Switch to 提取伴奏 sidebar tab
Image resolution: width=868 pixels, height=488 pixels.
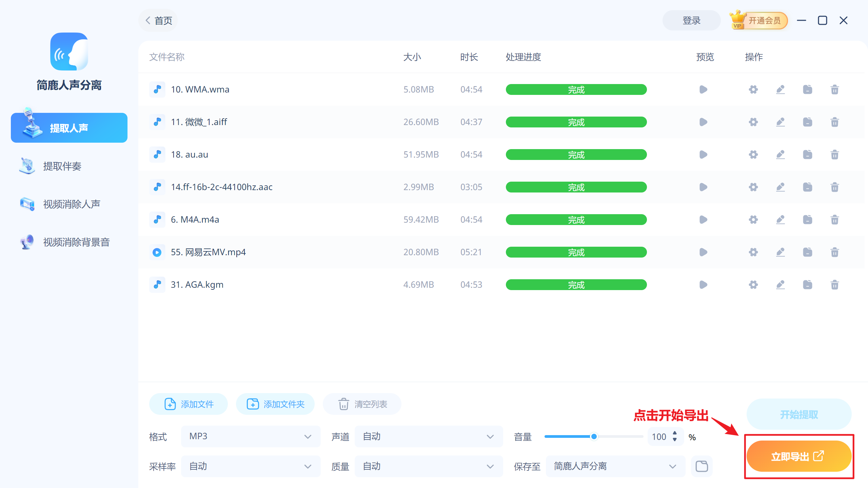(62, 166)
